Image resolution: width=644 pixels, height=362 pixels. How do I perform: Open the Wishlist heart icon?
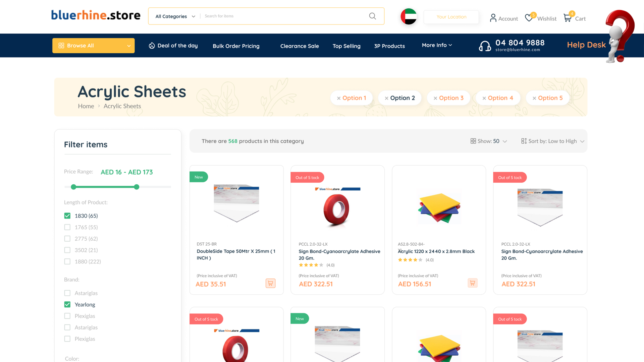529,18
